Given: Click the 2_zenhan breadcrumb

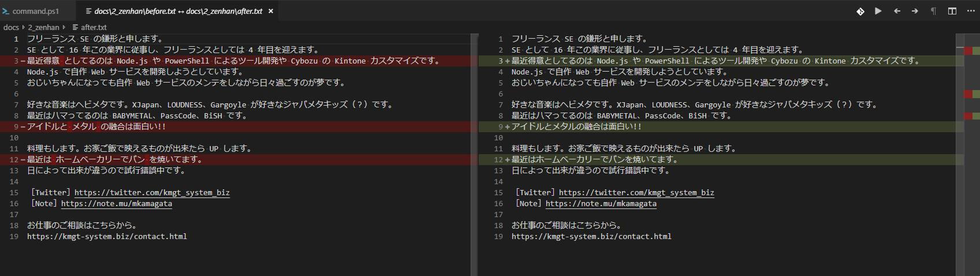Looking at the screenshot, I should tap(44, 27).
